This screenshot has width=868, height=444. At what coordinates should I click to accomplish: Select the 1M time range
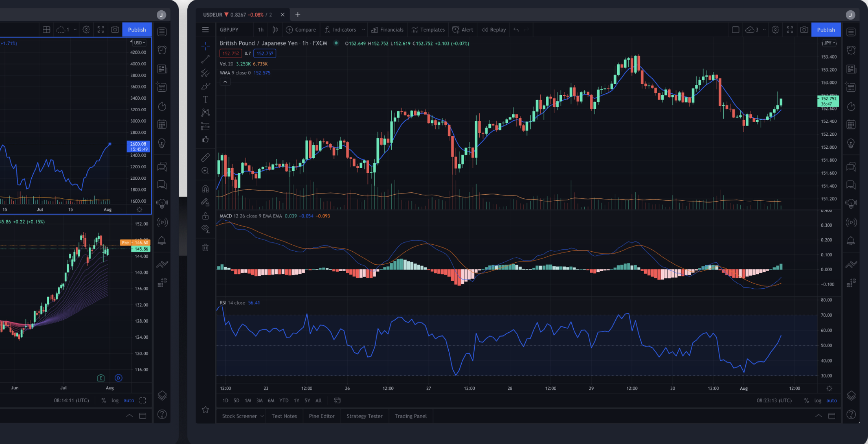[x=248, y=400]
